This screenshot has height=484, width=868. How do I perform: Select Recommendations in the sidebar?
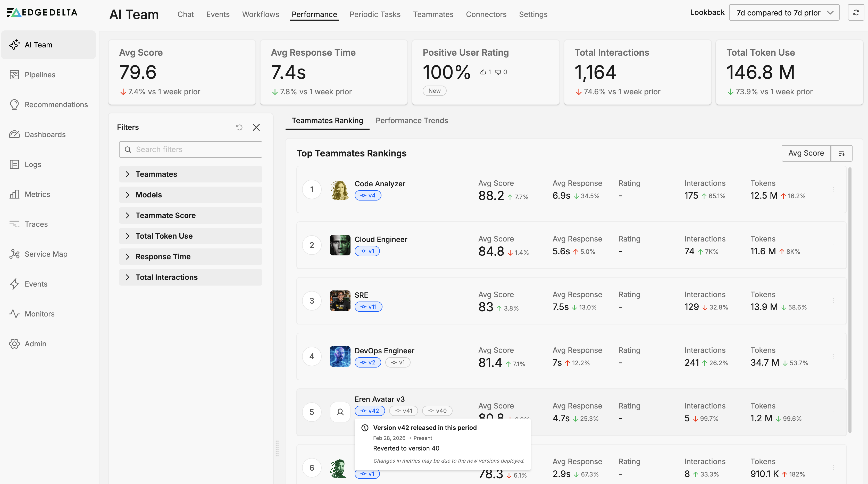(x=56, y=104)
